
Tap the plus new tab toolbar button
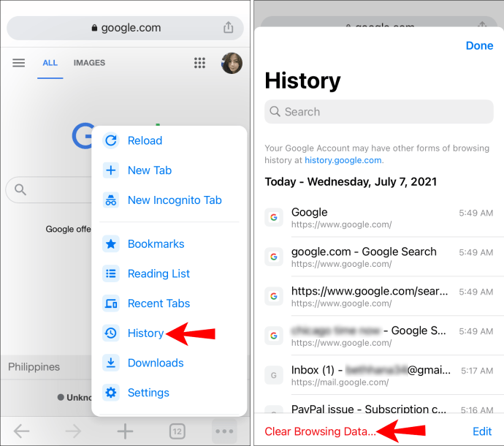point(125,431)
